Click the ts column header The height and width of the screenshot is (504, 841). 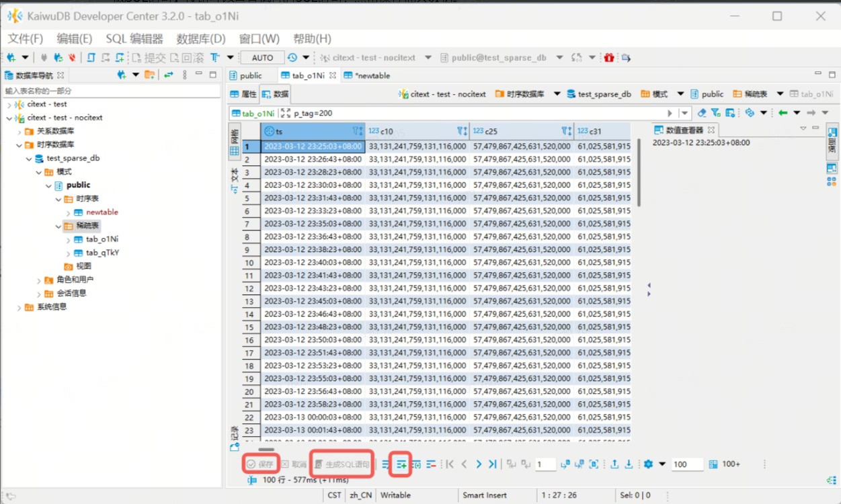pos(313,132)
